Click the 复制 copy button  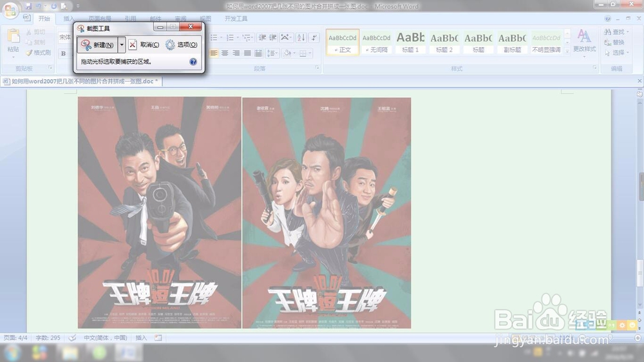click(35, 42)
